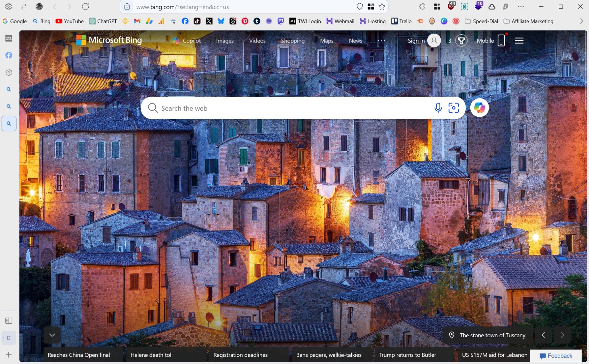
Task: Click the Sign in button
Action: (x=416, y=41)
